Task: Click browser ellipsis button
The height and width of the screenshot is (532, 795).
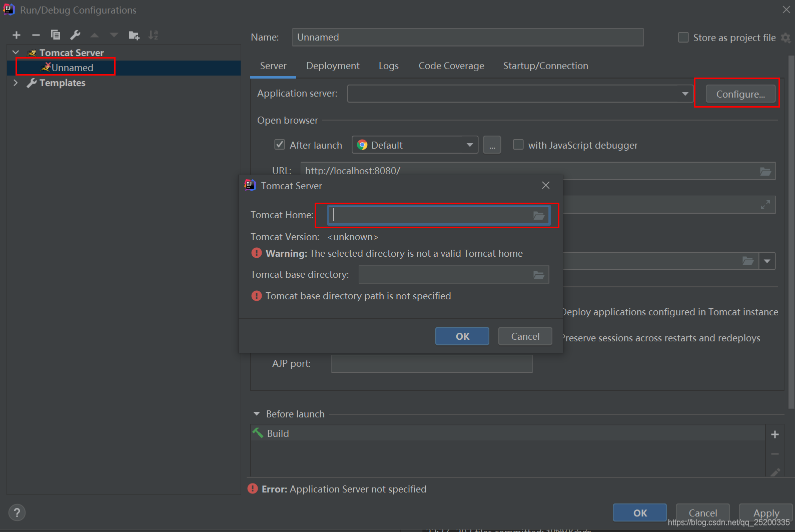Action: (x=492, y=145)
